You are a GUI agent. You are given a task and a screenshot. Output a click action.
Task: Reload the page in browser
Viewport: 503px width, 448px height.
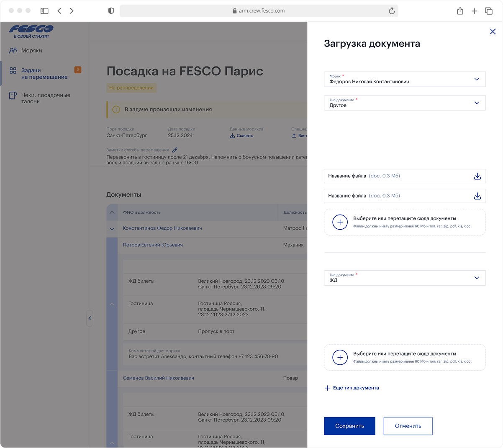click(392, 11)
